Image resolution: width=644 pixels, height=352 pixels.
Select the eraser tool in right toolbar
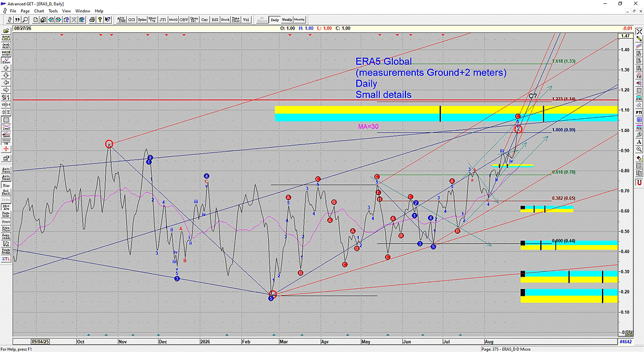tap(639, 158)
